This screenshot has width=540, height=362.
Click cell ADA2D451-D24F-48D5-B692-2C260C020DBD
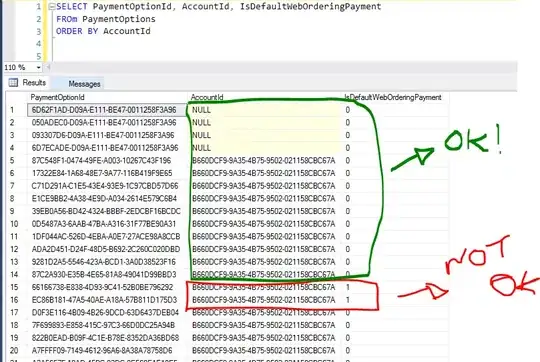(107, 249)
